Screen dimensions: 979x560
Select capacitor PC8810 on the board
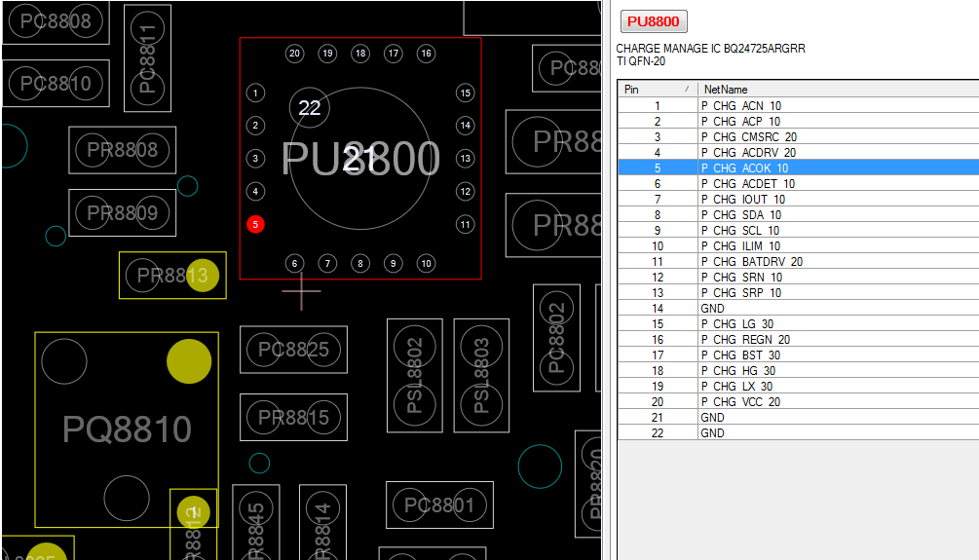click(x=56, y=83)
